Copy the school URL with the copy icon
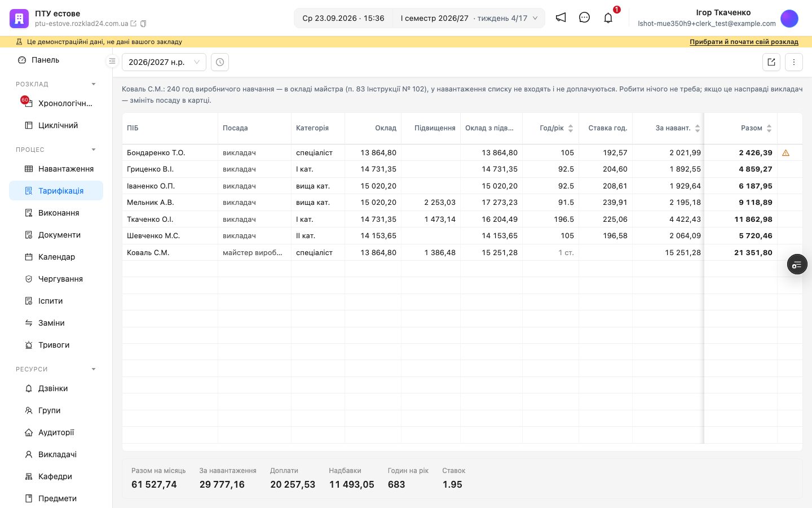This screenshot has width=812, height=508. 143,24
